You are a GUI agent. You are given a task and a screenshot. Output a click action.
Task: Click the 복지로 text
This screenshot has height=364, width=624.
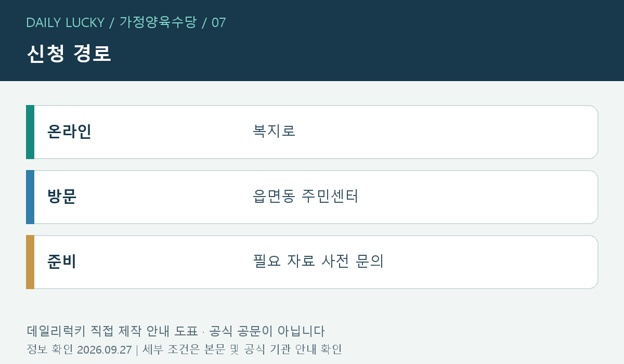coord(274,131)
